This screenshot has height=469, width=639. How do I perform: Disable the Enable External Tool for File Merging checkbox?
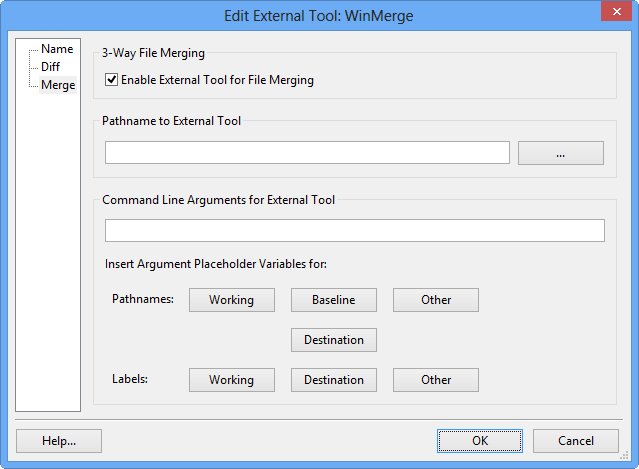coord(112,80)
